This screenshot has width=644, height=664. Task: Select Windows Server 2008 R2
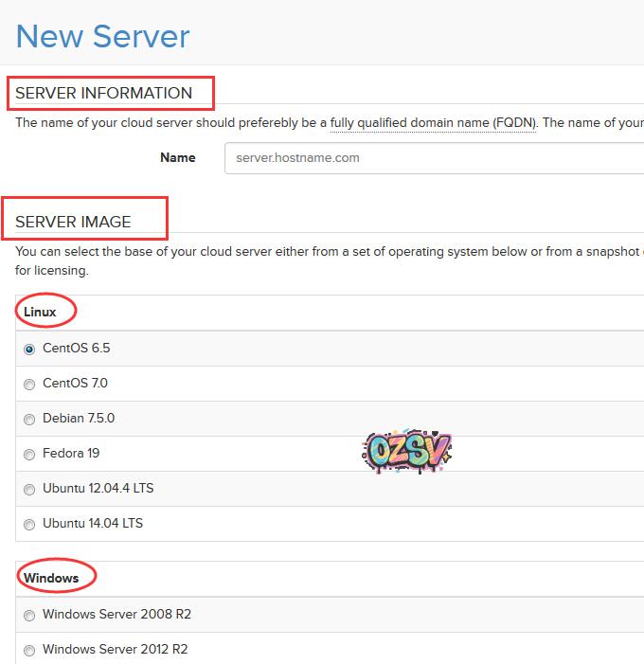pos(29,615)
